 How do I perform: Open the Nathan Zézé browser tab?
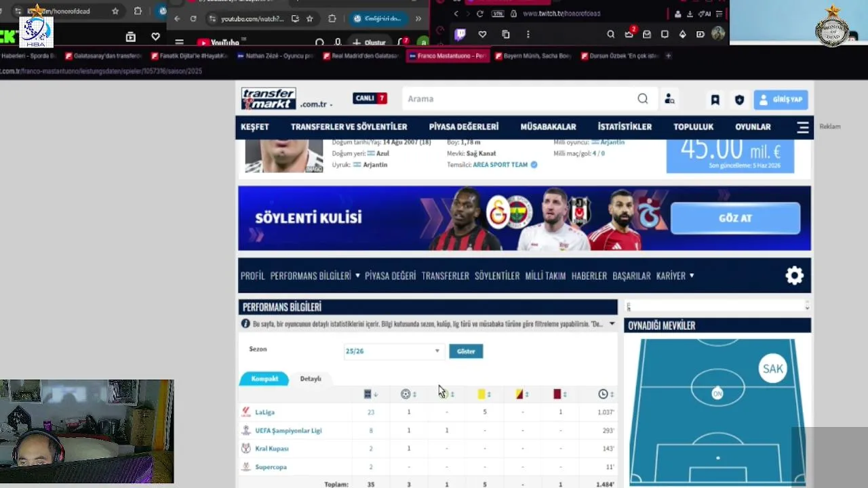tap(275, 56)
